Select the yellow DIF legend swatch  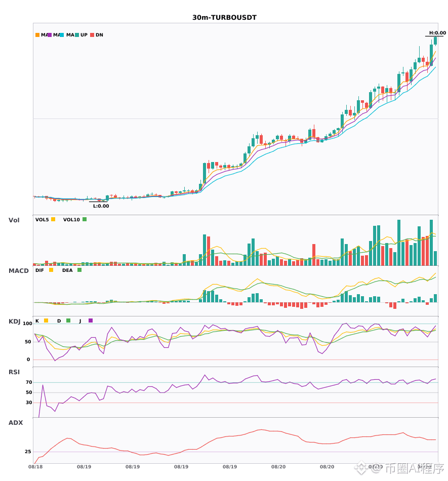[x=51, y=270]
